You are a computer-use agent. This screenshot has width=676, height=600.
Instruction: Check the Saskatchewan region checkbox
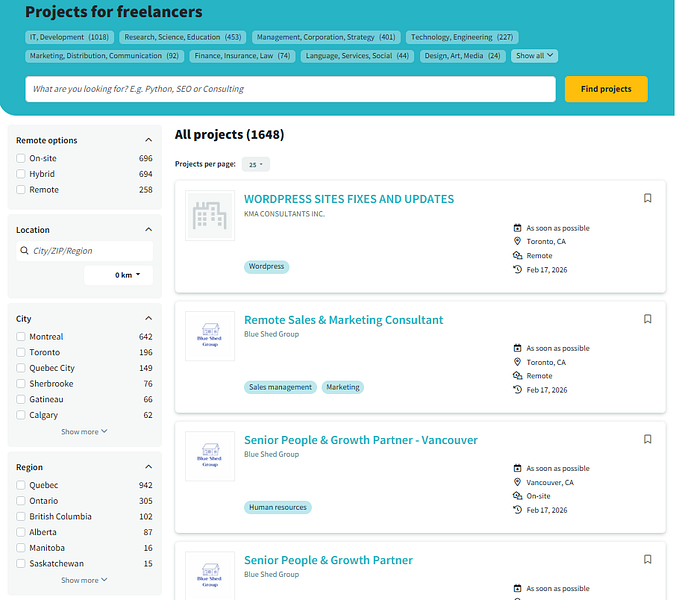[x=21, y=563]
